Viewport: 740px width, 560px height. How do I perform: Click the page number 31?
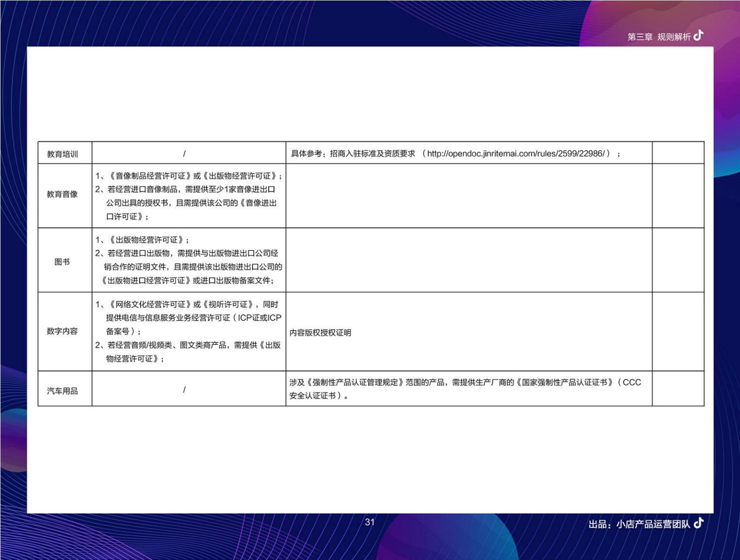tap(370, 522)
